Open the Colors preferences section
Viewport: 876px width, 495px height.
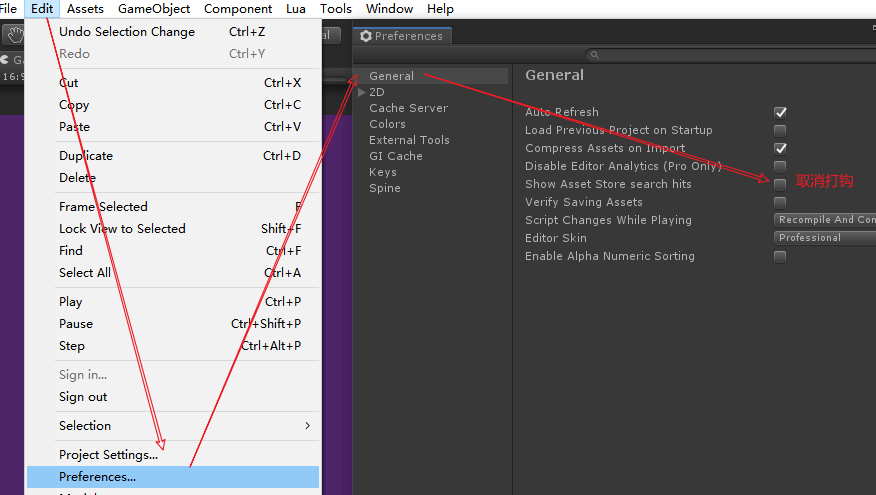pyautogui.click(x=387, y=124)
